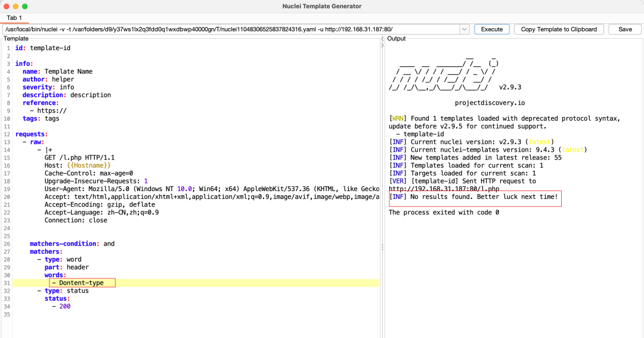Click 'matchers-condition: and' line
Viewport: 644px width, 338px height.
click(x=72, y=244)
